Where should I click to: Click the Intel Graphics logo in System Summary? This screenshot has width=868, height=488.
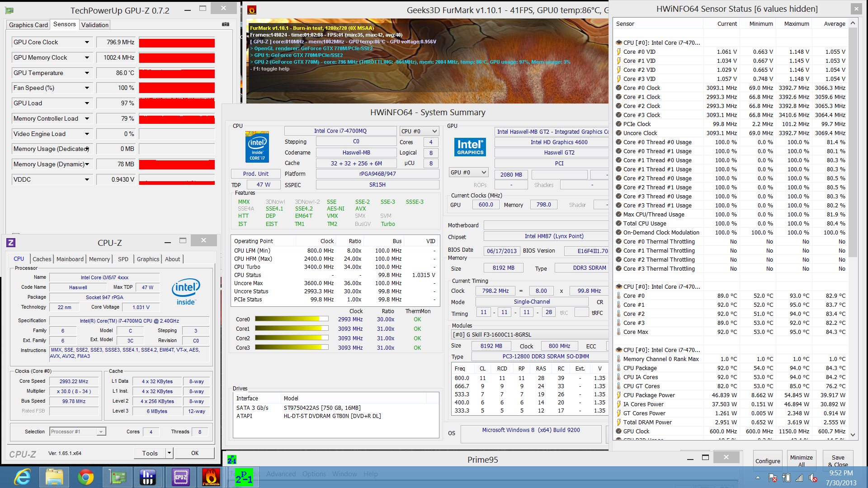click(x=470, y=147)
